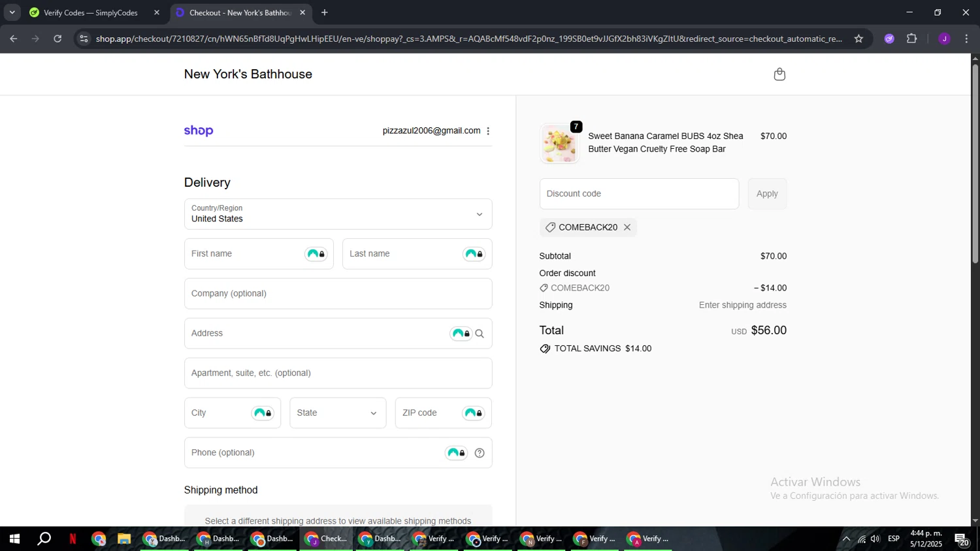Viewport: 980px width, 551px height.
Task: Click New York's Bathhouse store name
Action: coord(248,74)
